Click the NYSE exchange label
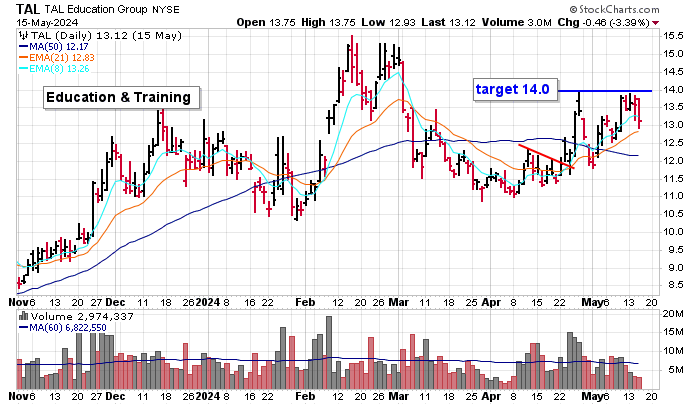Image resolution: width=700 pixels, height=405 pixels. [166, 9]
